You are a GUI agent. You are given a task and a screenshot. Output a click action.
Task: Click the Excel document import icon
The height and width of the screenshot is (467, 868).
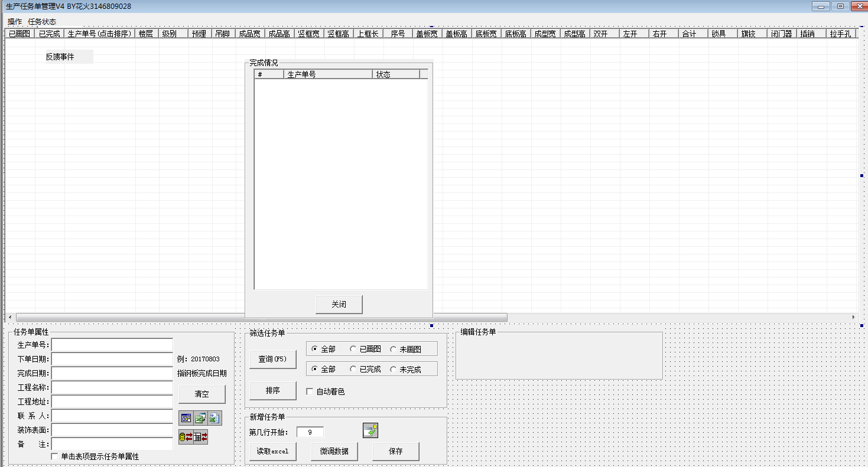click(x=214, y=418)
